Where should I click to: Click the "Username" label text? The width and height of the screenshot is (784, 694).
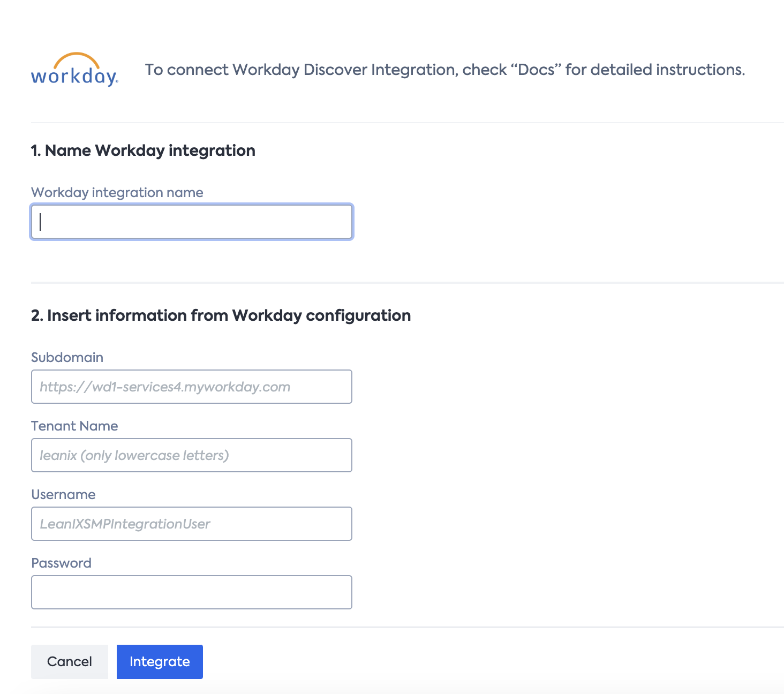click(63, 494)
